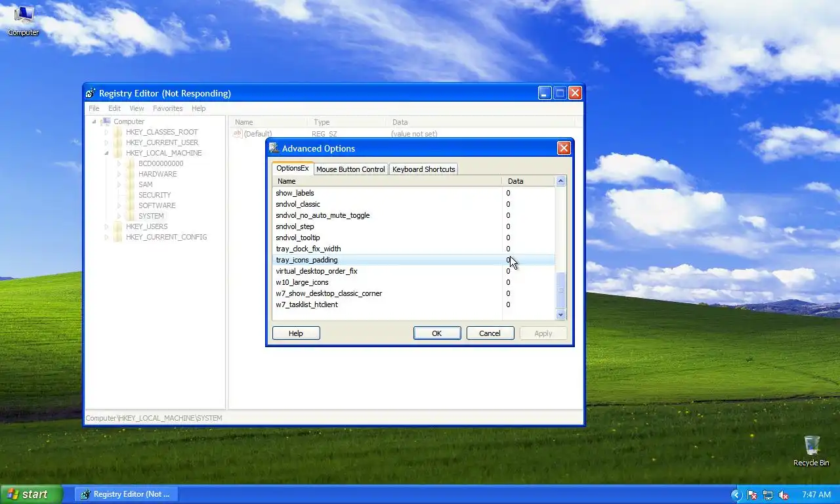
Task: Select the sndvol_tooltip option row
Action: pyautogui.click(x=414, y=238)
